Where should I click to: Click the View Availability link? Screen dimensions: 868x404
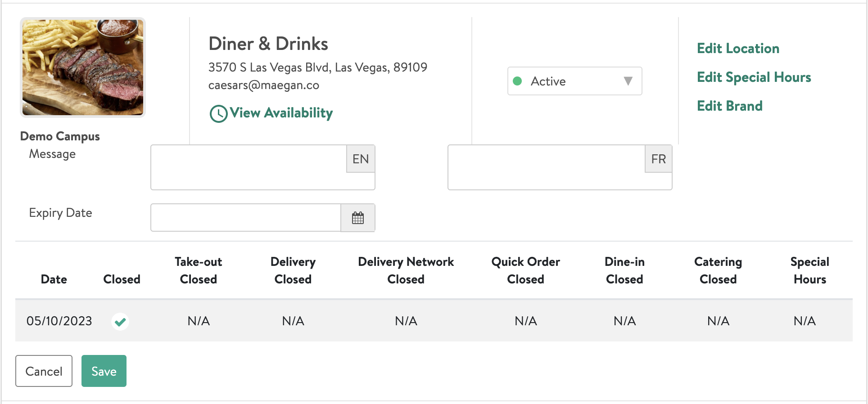[281, 113]
